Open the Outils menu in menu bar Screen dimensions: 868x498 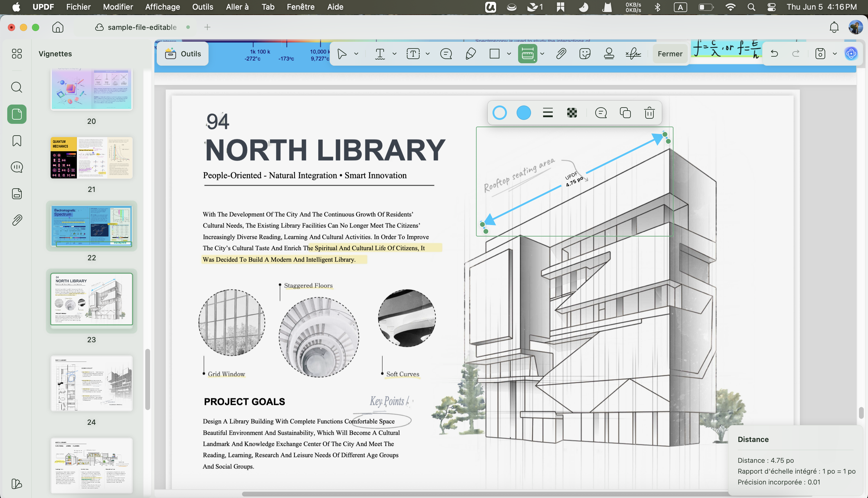pyautogui.click(x=203, y=7)
